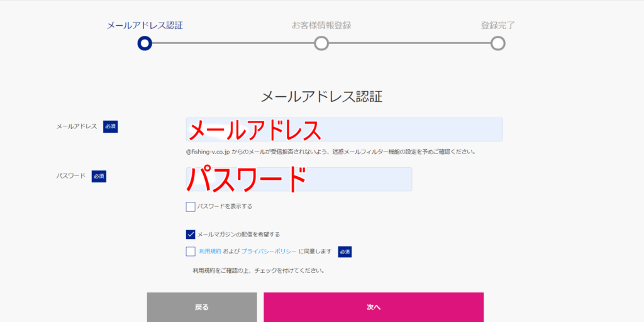Click the メールアドレス field label
The height and width of the screenshot is (322, 644).
[x=77, y=126]
